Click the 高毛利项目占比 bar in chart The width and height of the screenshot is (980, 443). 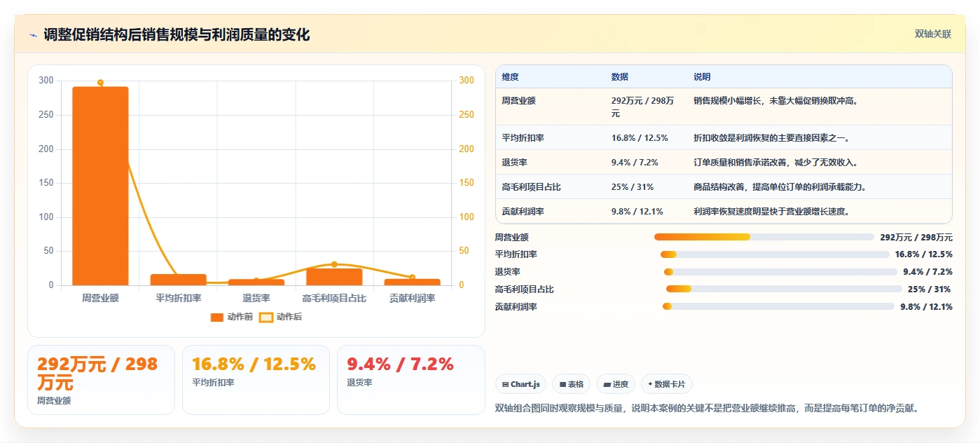click(x=334, y=277)
